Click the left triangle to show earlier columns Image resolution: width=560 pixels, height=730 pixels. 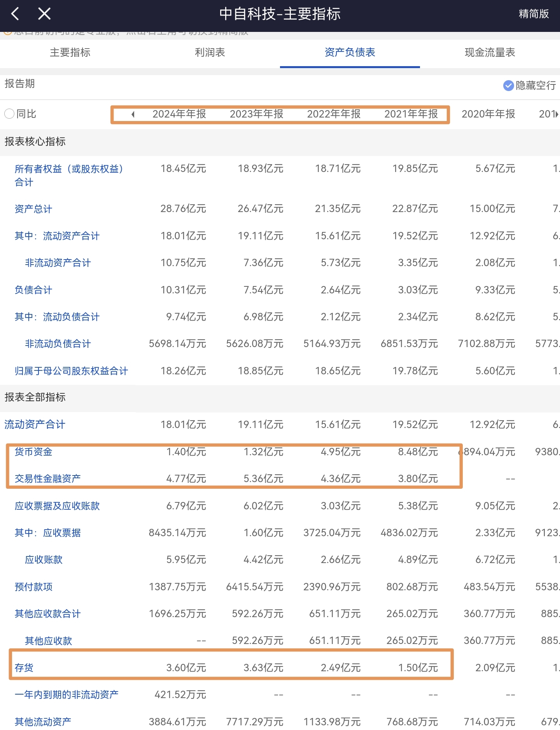click(x=133, y=114)
